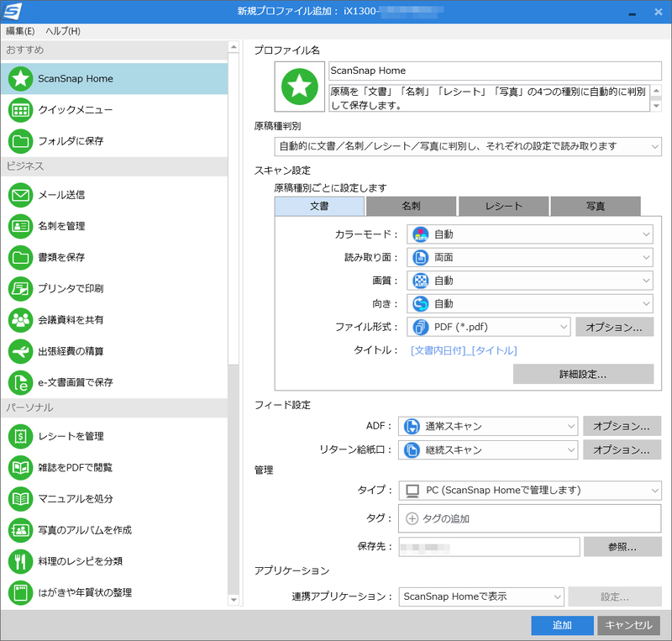The height and width of the screenshot is (641, 672).
Task: Open the 連携アプリケーション dropdown
Action: click(x=480, y=596)
